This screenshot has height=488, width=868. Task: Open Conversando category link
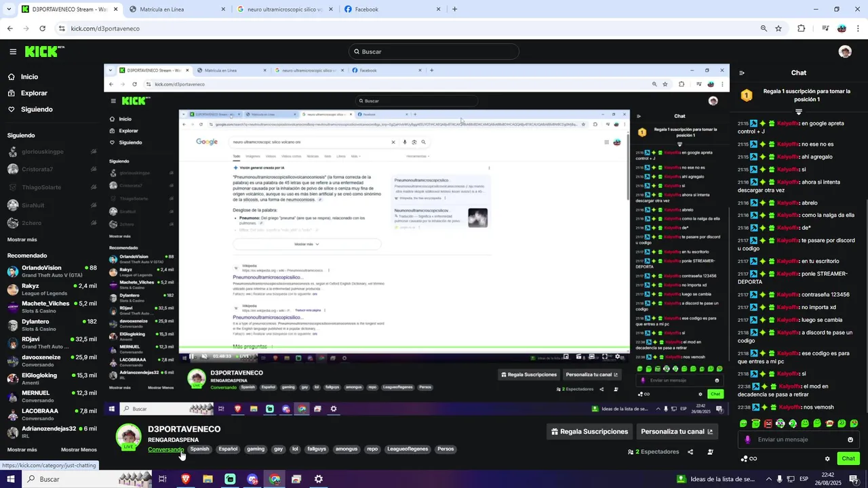point(165,449)
